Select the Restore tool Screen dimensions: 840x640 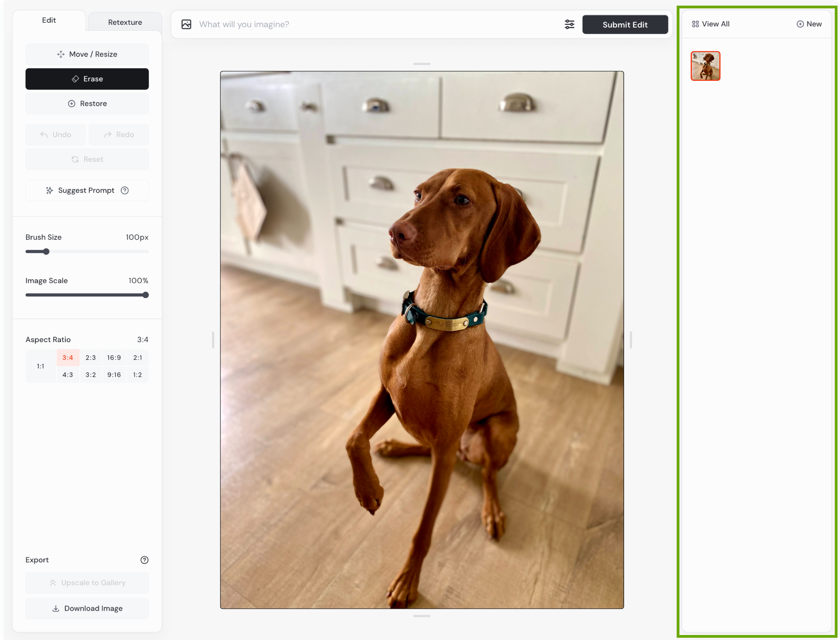click(x=87, y=104)
